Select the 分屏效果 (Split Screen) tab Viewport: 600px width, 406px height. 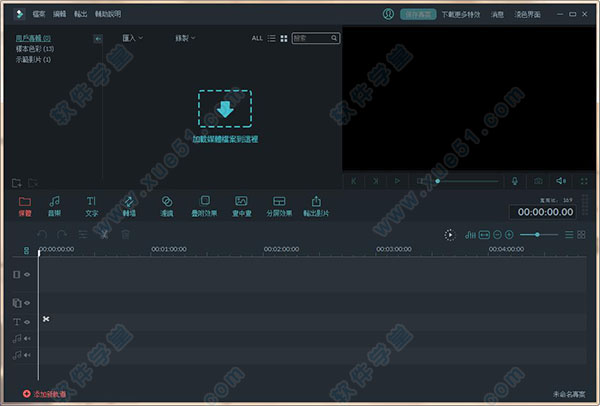click(278, 205)
